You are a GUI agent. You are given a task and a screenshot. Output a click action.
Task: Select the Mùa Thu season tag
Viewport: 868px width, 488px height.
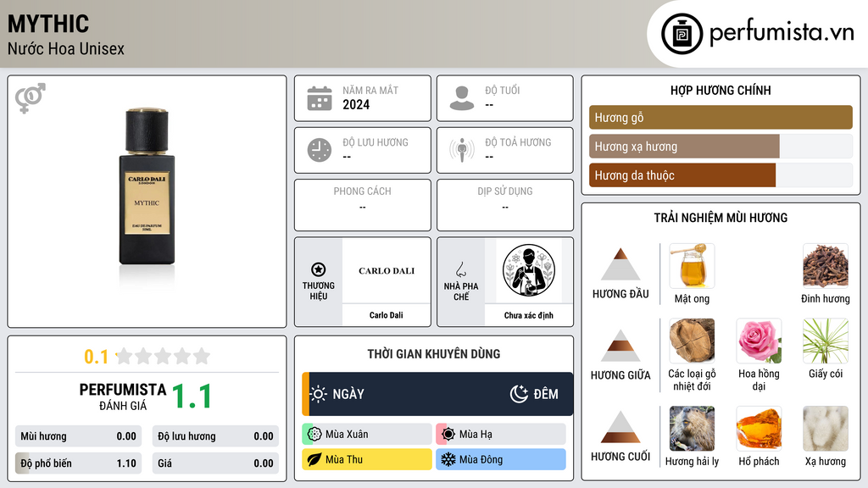(x=367, y=459)
